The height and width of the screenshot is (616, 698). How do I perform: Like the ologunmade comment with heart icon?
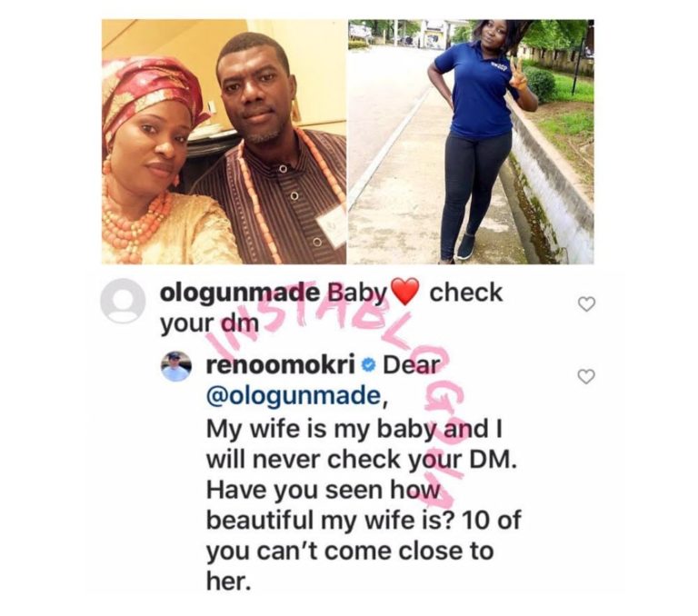[586, 304]
